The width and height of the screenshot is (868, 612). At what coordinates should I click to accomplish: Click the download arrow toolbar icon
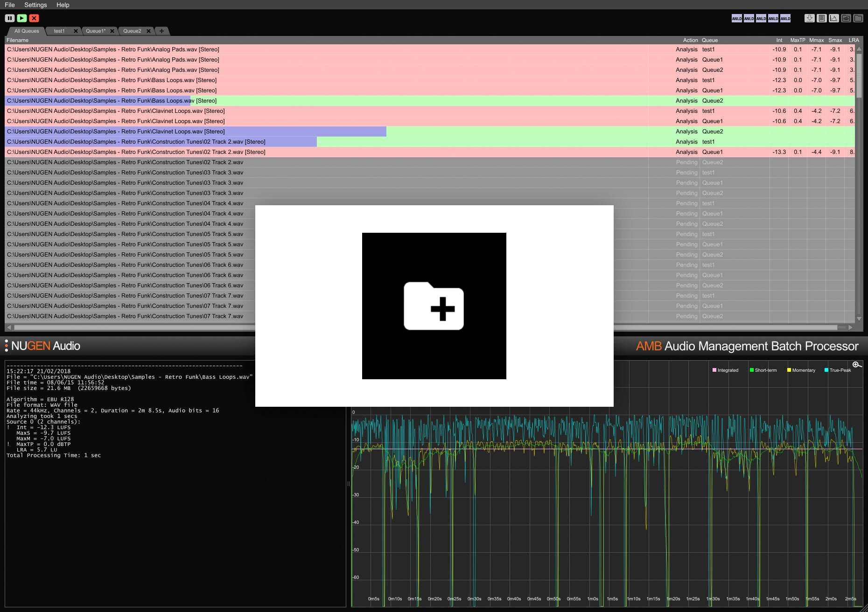810,18
